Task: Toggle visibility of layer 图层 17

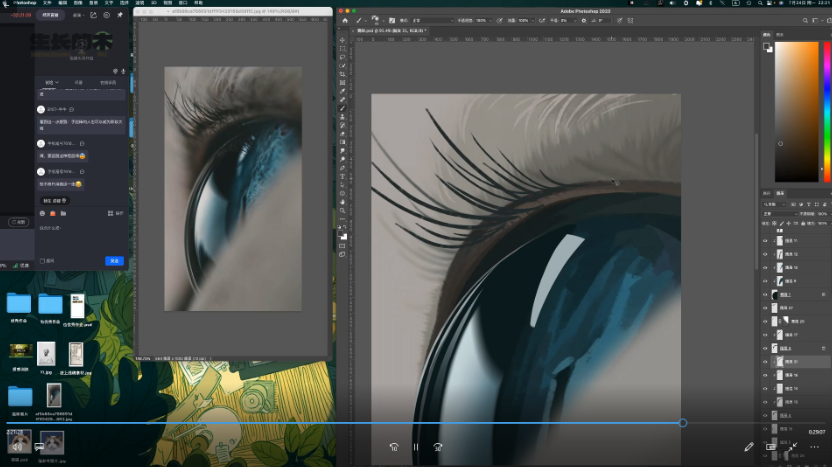Action: 765,335
